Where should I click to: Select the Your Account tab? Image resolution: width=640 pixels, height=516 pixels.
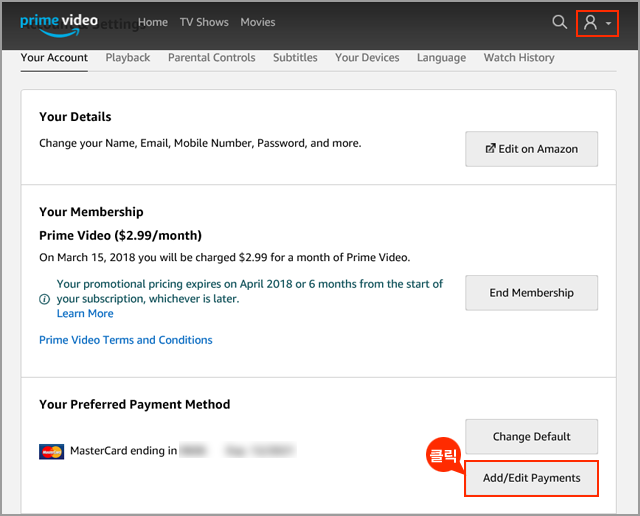click(54, 58)
